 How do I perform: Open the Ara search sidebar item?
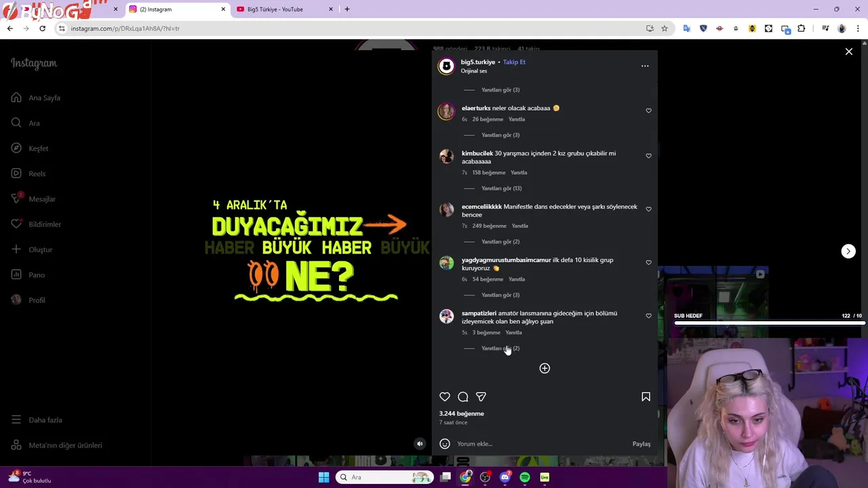pos(25,123)
